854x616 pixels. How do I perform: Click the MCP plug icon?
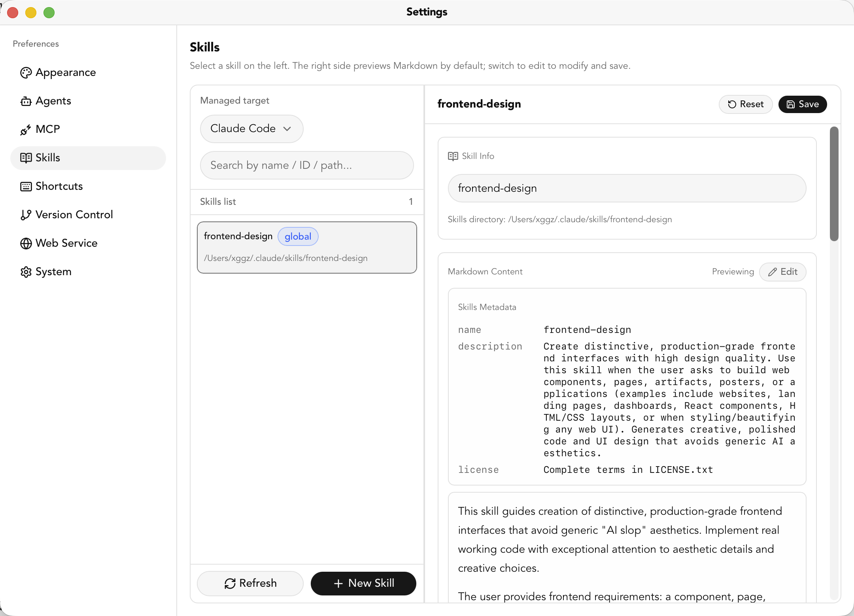26,130
